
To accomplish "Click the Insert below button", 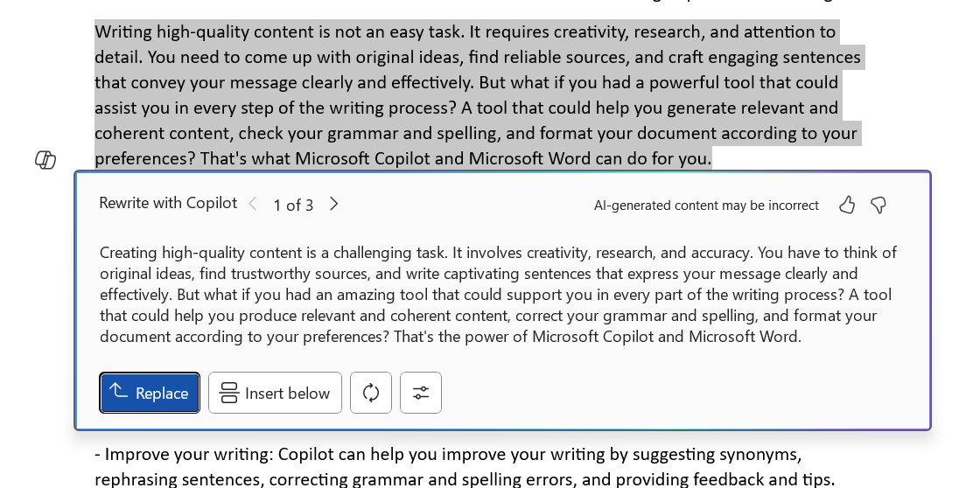I will tap(275, 393).
